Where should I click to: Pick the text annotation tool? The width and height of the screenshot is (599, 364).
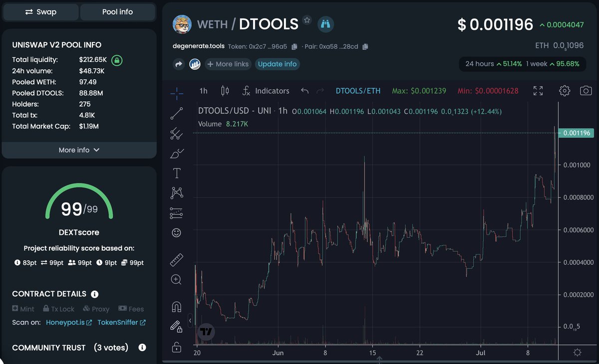pyautogui.click(x=176, y=173)
